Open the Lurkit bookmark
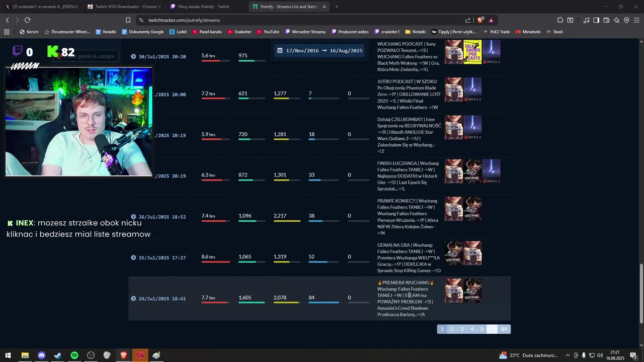Image resolution: width=644 pixels, height=362 pixels. [x=178, y=32]
